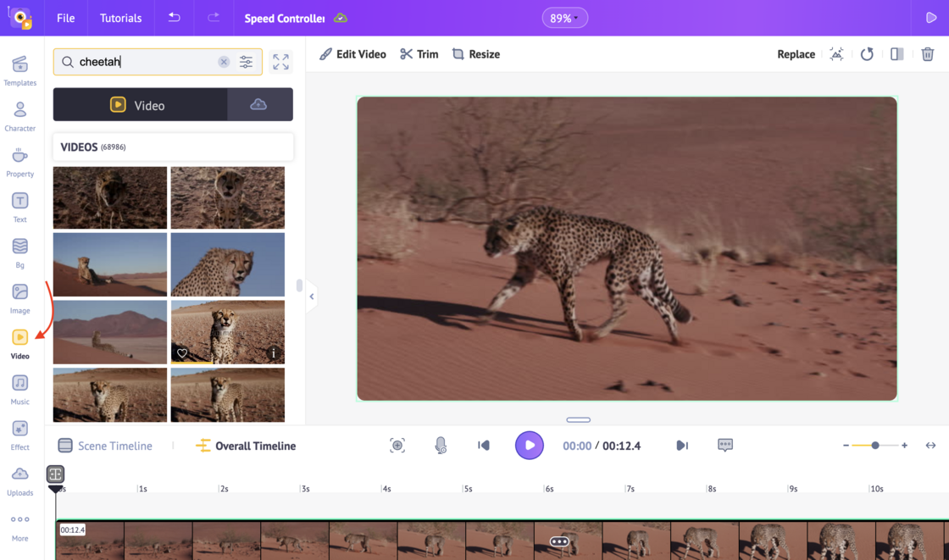Open search filters beside the search box
The image size is (949, 560).
(x=246, y=61)
